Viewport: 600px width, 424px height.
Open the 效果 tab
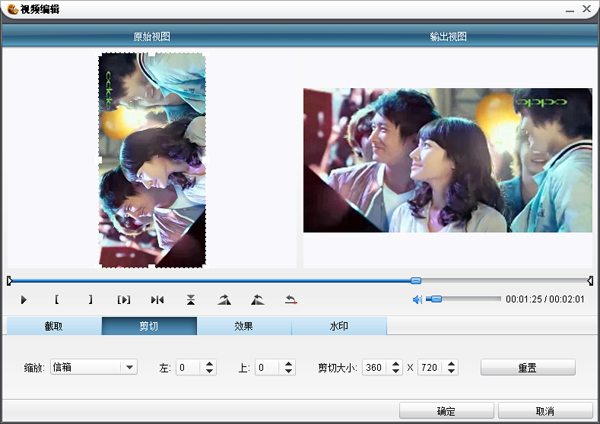(244, 326)
